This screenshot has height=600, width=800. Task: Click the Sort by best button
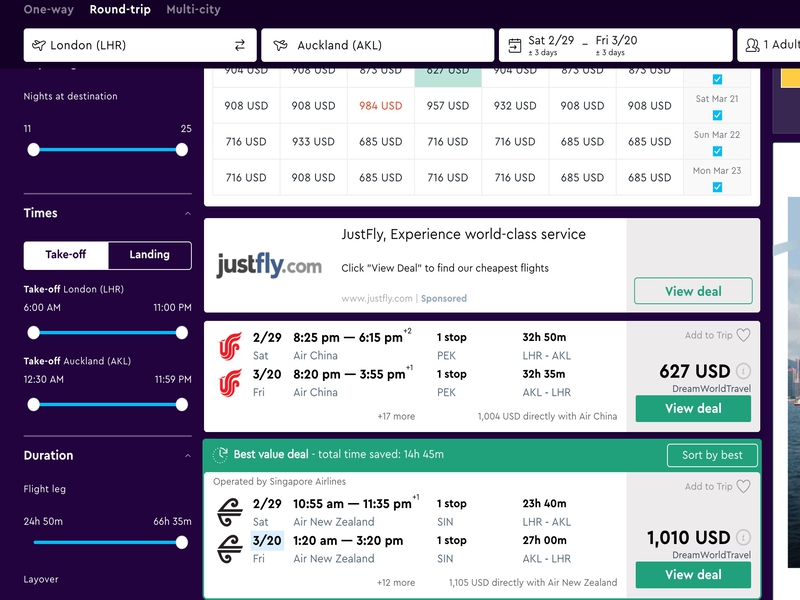(x=712, y=455)
